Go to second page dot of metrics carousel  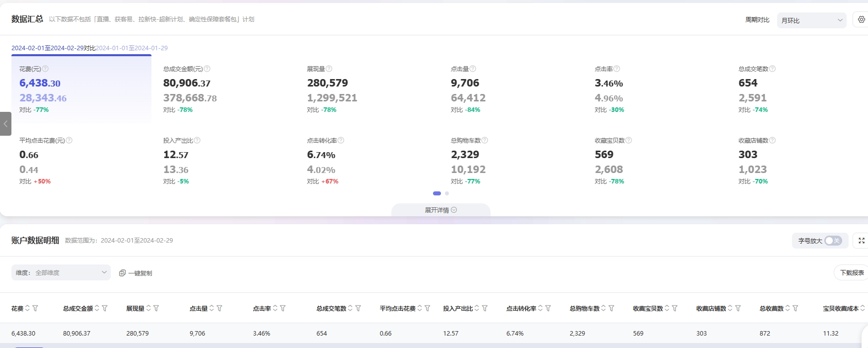[447, 193]
